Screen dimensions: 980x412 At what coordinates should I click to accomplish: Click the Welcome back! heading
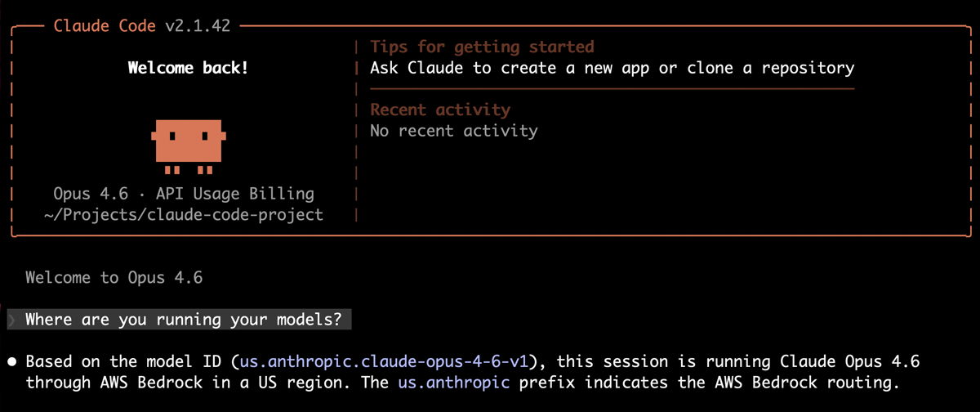tap(189, 68)
